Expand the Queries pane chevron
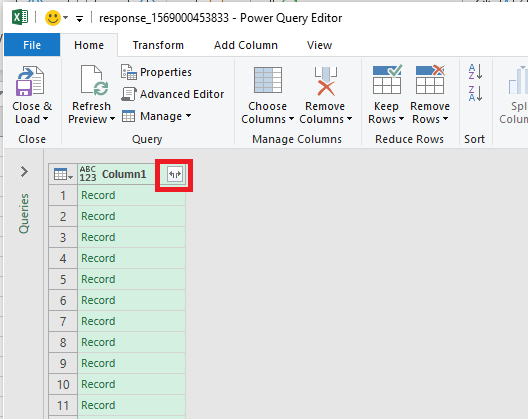528x419 pixels. pos(24,171)
